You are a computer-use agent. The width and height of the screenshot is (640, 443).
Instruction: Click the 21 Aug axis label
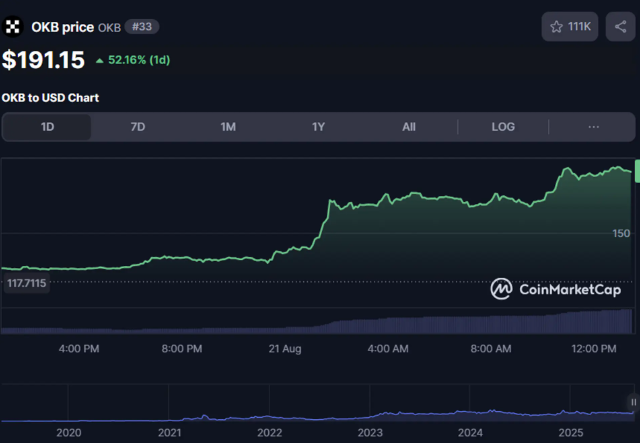(285, 349)
